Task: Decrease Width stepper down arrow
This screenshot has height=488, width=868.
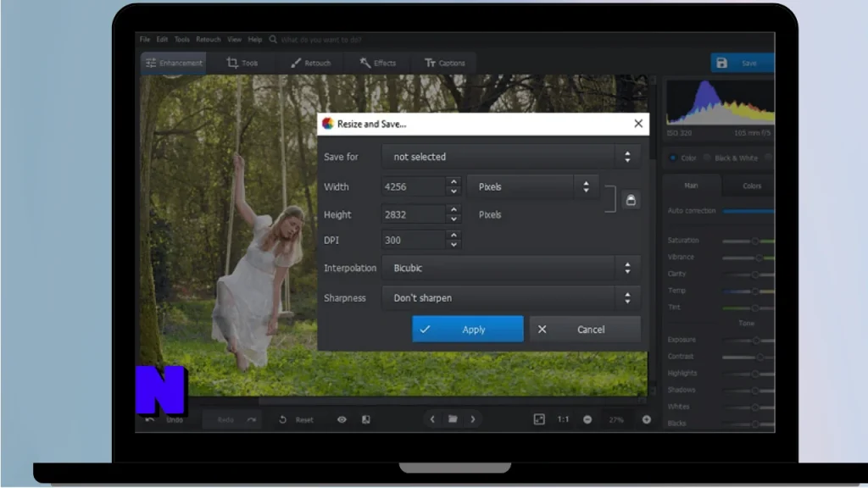Action: (453, 191)
